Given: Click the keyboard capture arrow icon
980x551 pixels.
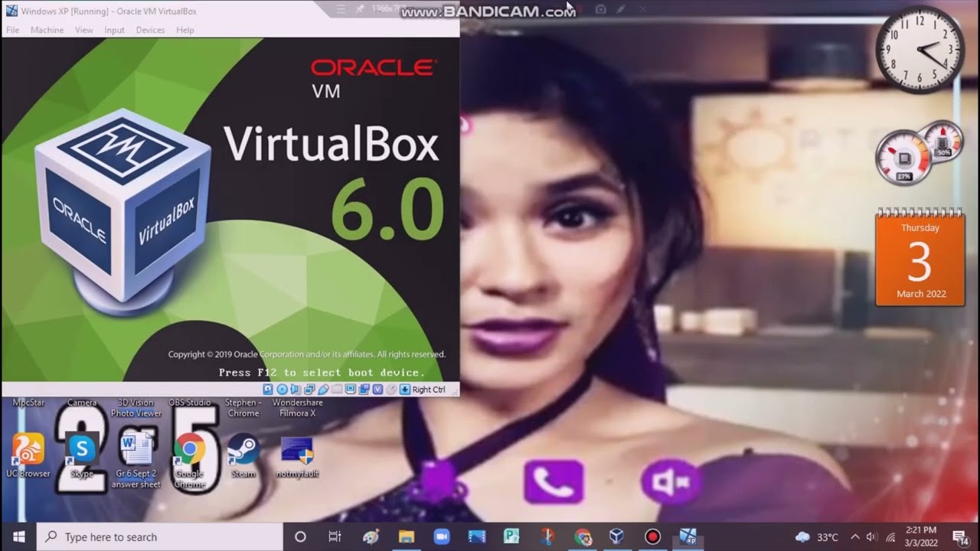Looking at the screenshot, I should pyautogui.click(x=405, y=390).
